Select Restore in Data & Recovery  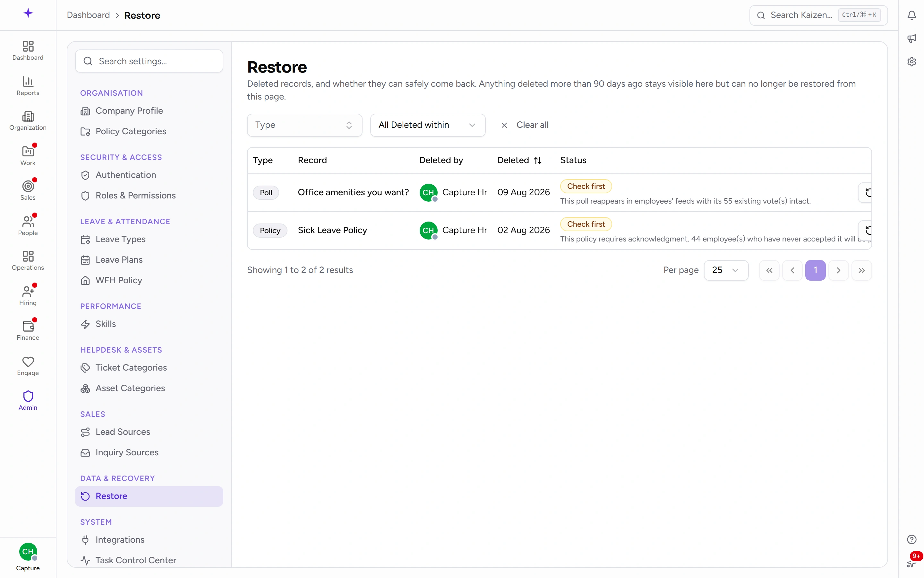(149, 496)
